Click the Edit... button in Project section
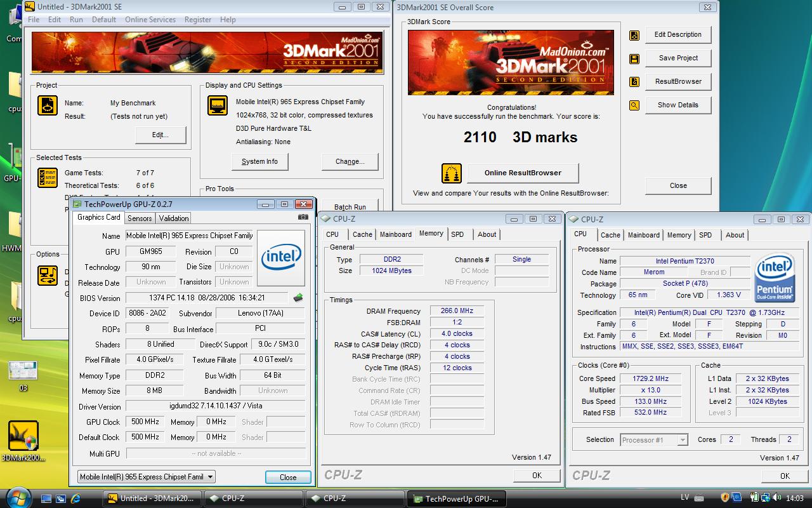 click(x=160, y=135)
